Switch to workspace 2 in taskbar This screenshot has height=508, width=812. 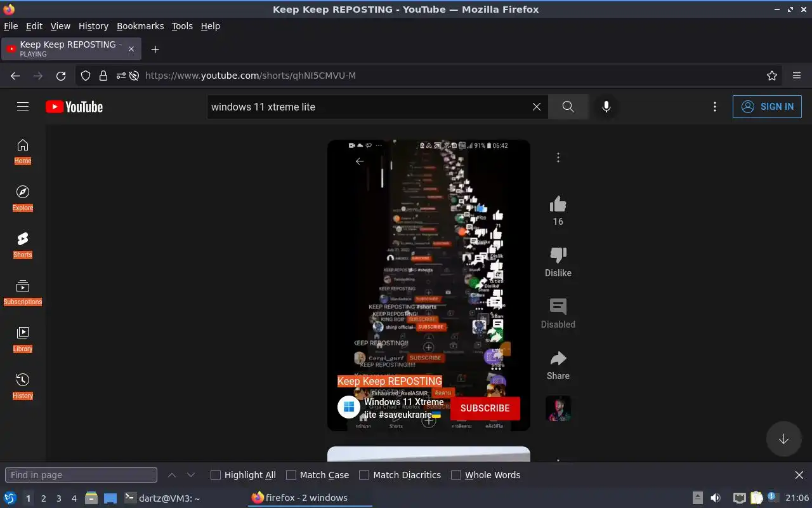(44, 498)
